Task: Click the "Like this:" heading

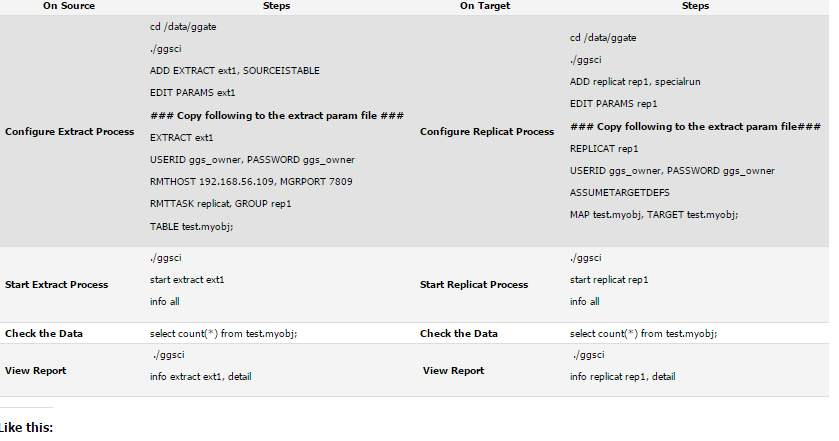Action: coord(26,427)
